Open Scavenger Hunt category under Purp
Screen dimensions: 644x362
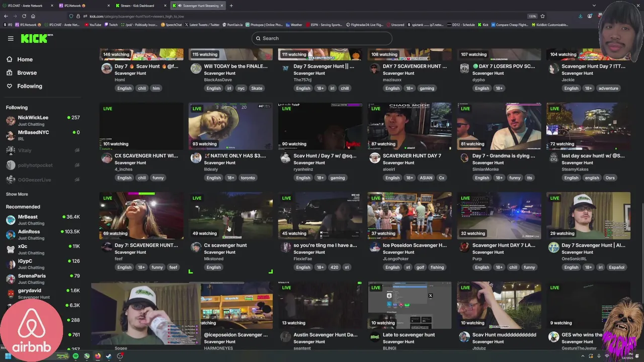coord(488,252)
